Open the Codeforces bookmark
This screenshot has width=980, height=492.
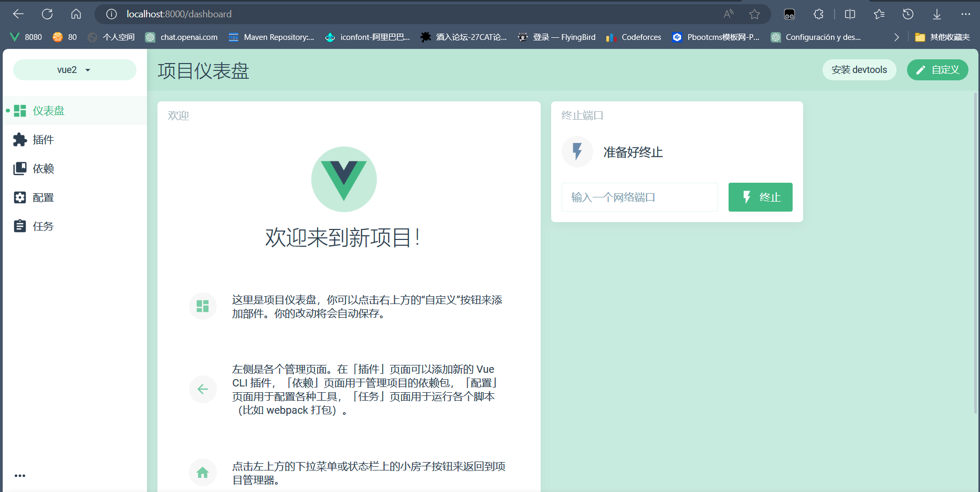pos(634,37)
